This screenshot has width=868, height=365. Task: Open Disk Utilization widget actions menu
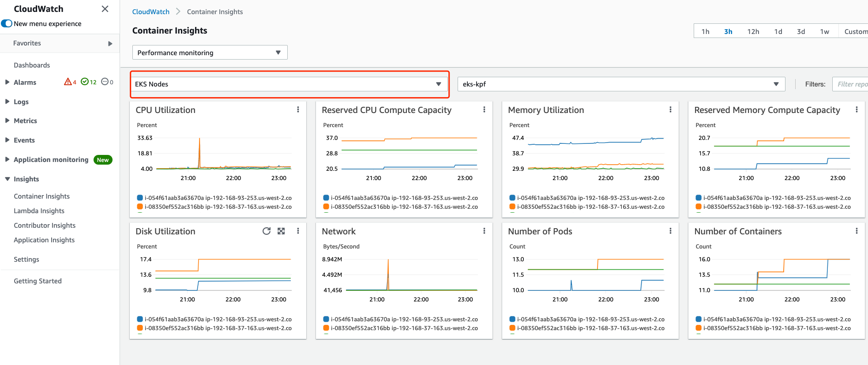298,231
